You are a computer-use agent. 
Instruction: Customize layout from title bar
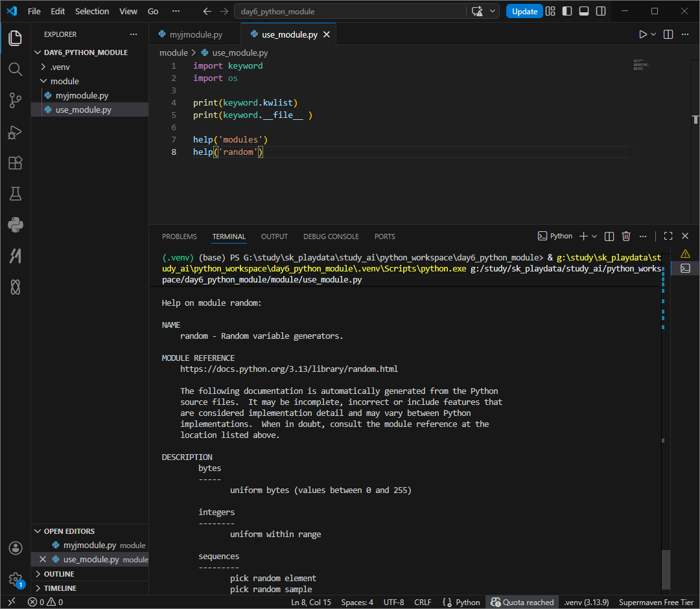pyautogui.click(x=550, y=11)
